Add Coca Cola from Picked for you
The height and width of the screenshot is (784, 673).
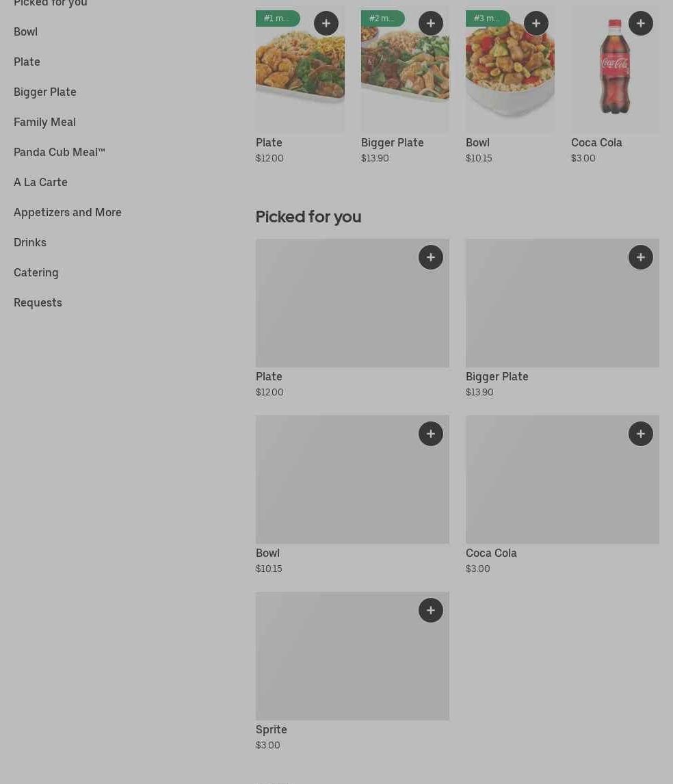(641, 434)
